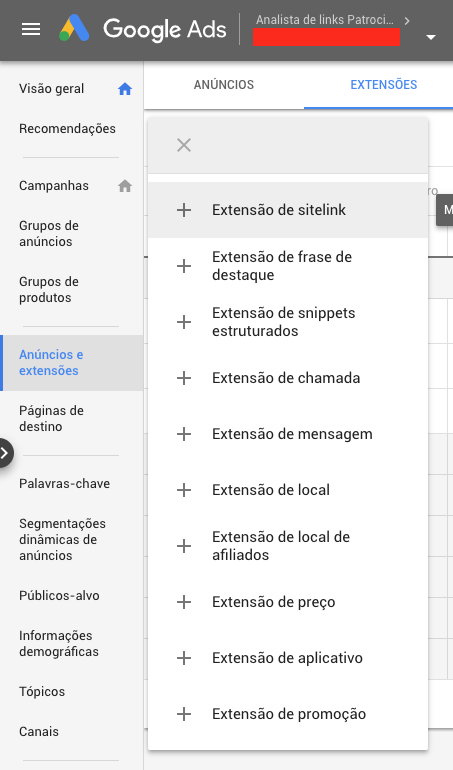The width and height of the screenshot is (453, 770).
Task: Choose Extensão de frase de destaque text
Action: click(282, 266)
